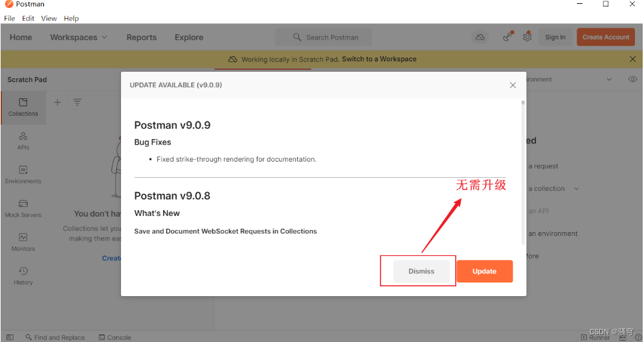Open the settings gear icon
The width and height of the screenshot is (644, 342).
[x=527, y=37]
